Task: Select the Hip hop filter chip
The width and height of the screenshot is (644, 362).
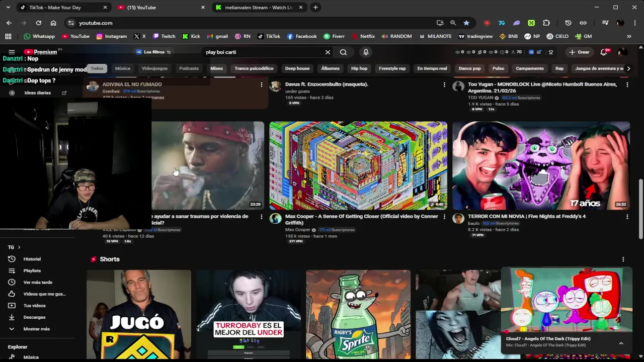Action: point(359,68)
